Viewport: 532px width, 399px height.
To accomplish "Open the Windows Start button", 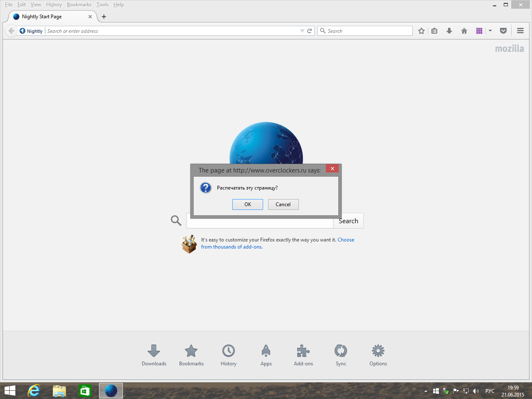I will tap(10, 391).
